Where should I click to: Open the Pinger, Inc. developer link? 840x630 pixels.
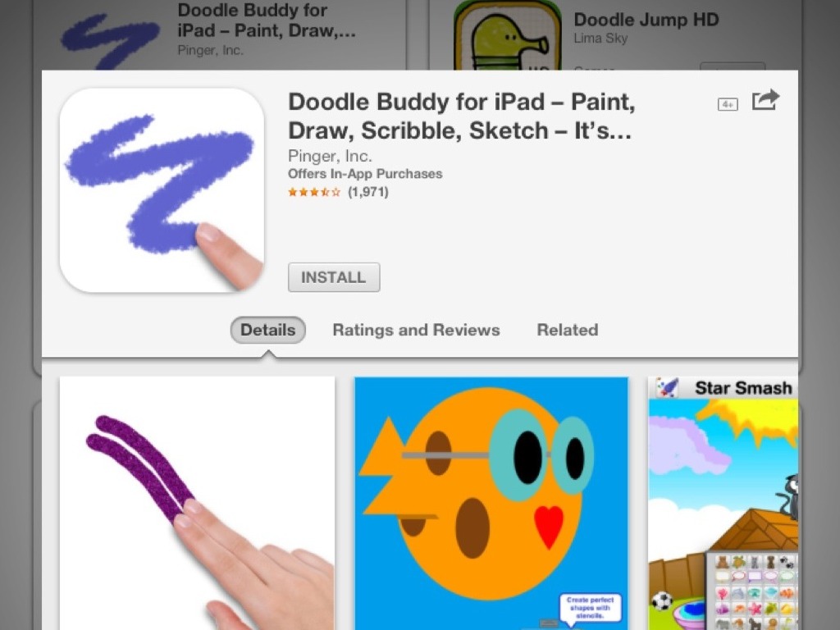click(x=330, y=156)
